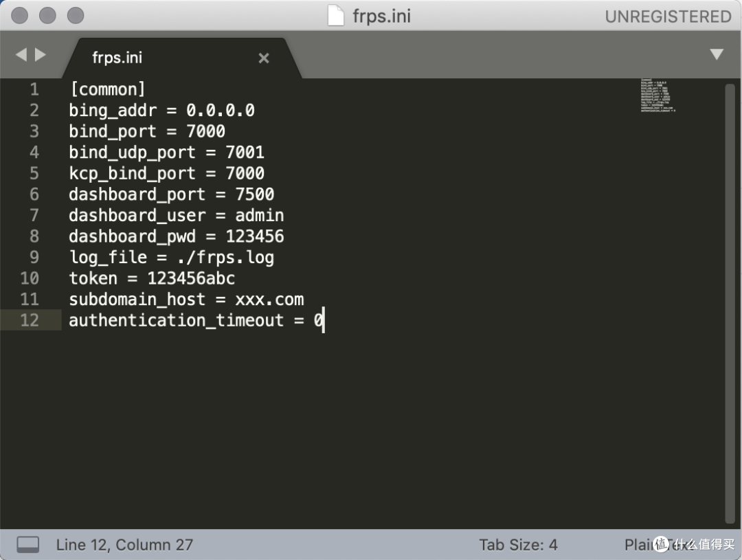Click line number 1 in the gutter

pos(34,89)
